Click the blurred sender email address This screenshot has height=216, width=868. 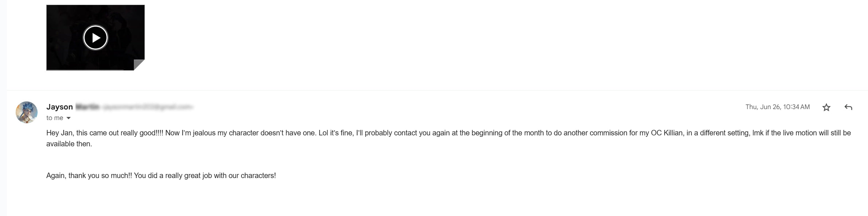coord(148,107)
